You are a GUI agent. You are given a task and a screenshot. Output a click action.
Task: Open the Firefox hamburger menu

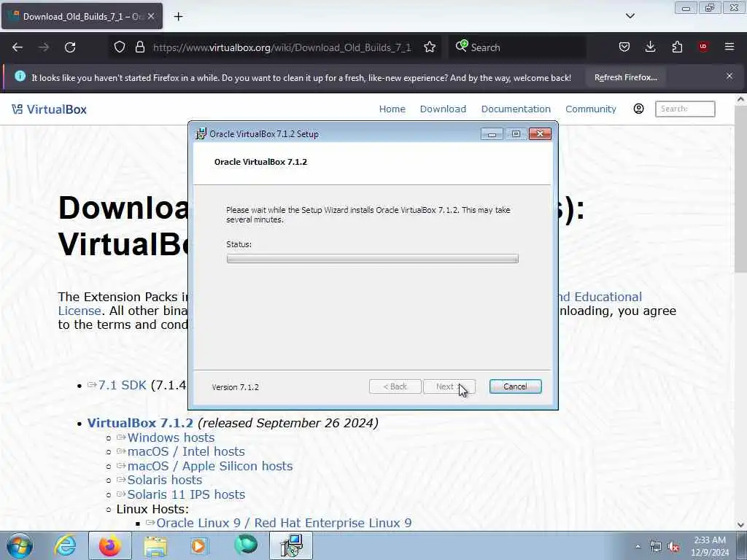[x=729, y=47]
